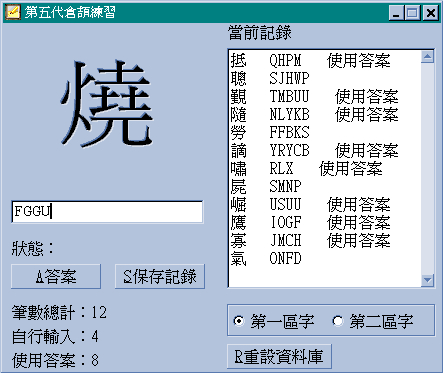Click the R重設資料庫 button
443x373 pixels.
[279, 356]
